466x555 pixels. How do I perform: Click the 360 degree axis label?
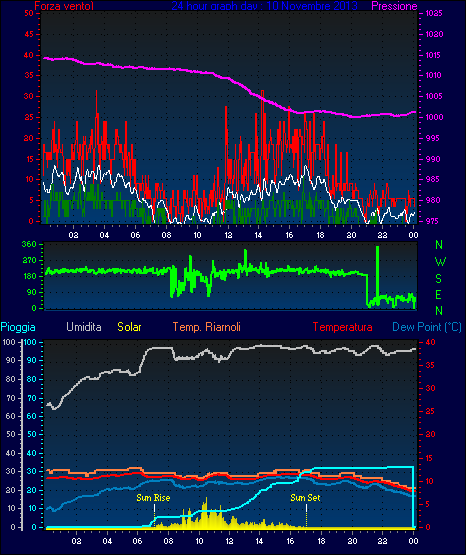tap(29, 244)
